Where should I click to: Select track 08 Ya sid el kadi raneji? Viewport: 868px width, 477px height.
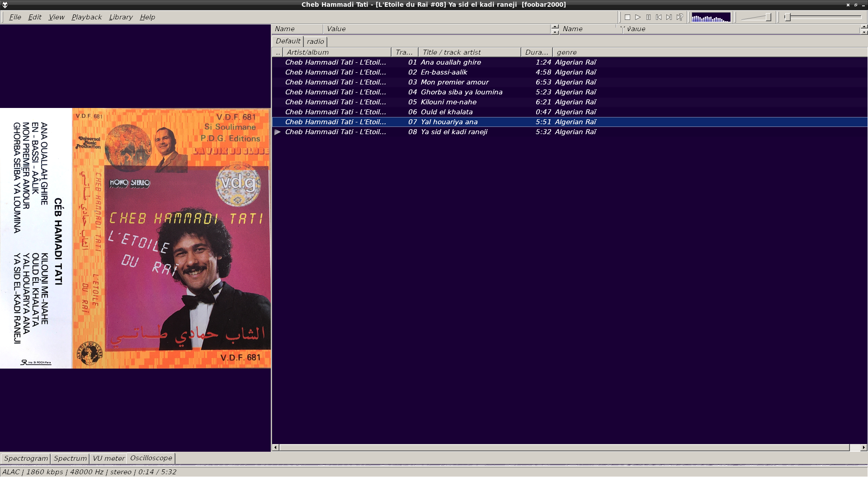tap(570, 132)
